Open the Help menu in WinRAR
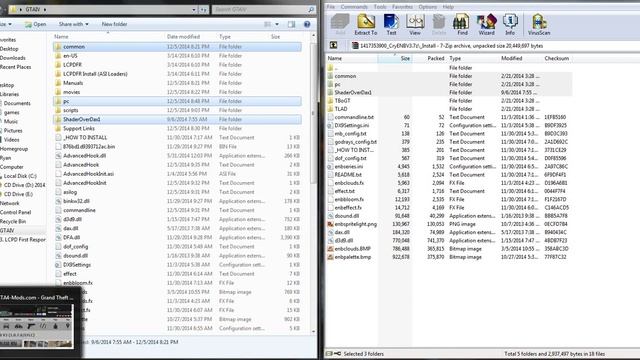This screenshot has width=640, height=360. (x=448, y=7)
